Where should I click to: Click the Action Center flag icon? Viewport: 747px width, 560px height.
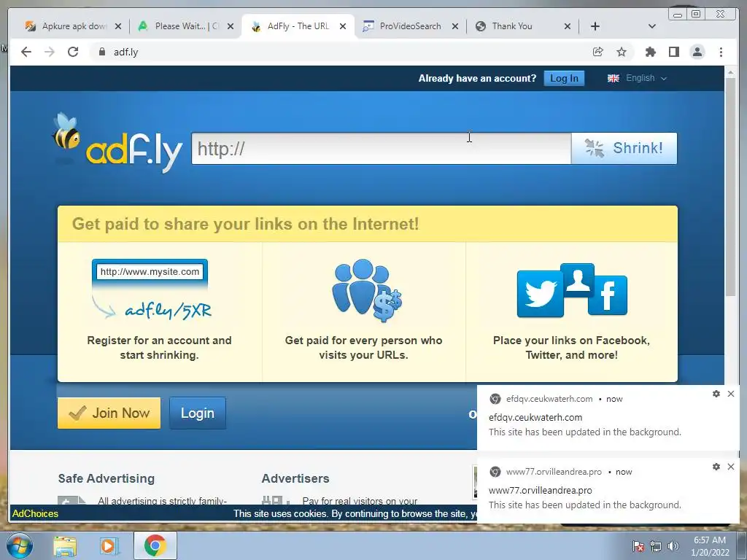coord(638,546)
